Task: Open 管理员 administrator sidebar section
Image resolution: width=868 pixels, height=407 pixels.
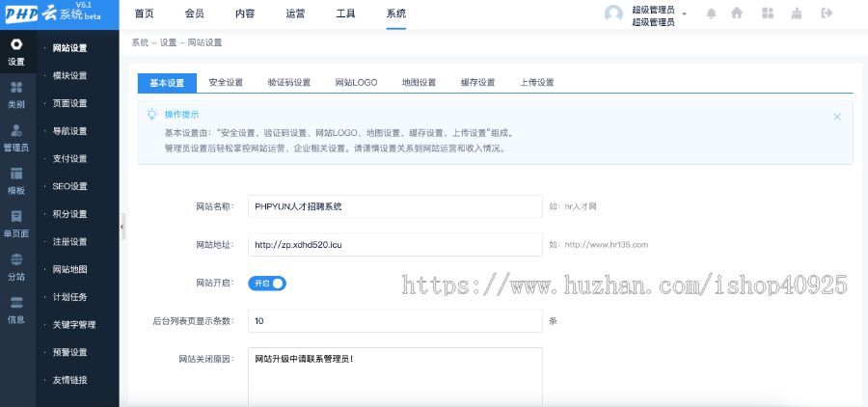Action: pyautogui.click(x=16, y=137)
